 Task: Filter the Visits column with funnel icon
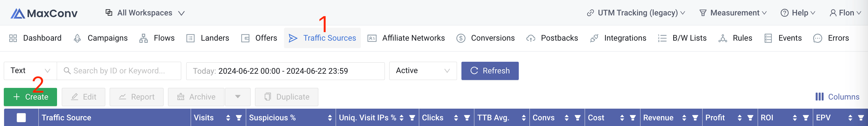pos(239,117)
